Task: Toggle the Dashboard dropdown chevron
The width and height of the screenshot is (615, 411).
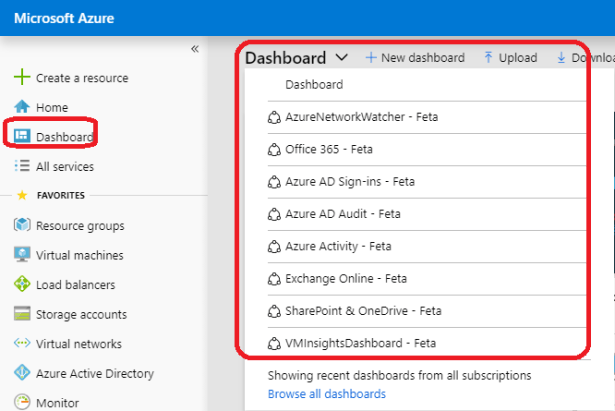Action: 342,58
